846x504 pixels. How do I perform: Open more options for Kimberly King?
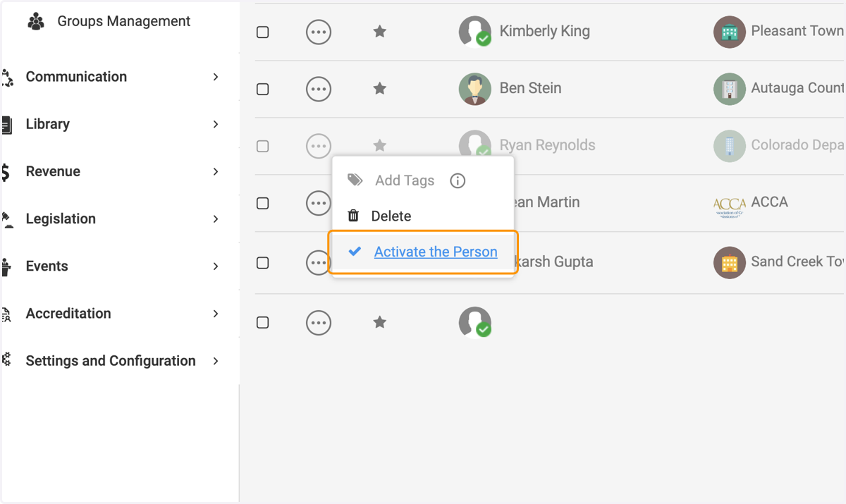coord(319,32)
